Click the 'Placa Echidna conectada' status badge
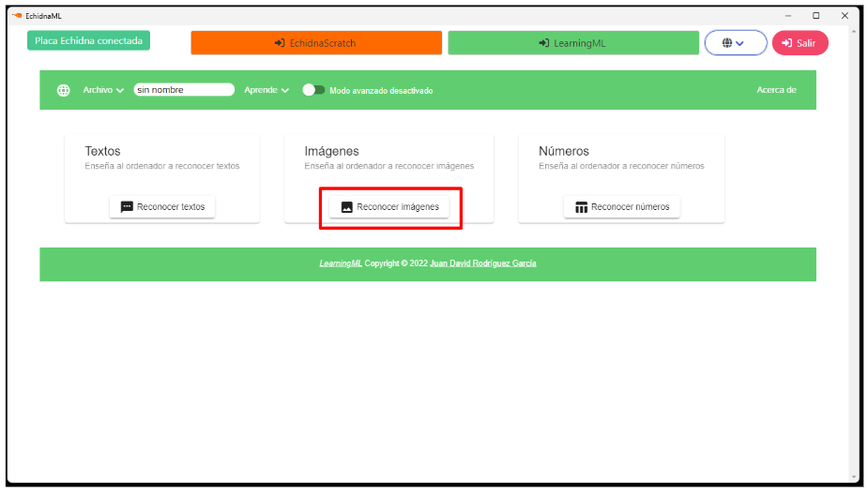The width and height of the screenshot is (868, 495). 88,41
